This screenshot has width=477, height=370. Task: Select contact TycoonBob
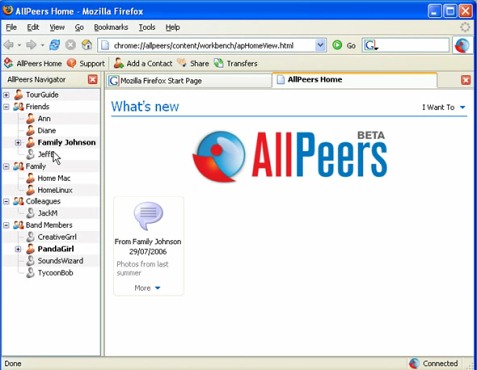point(55,273)
